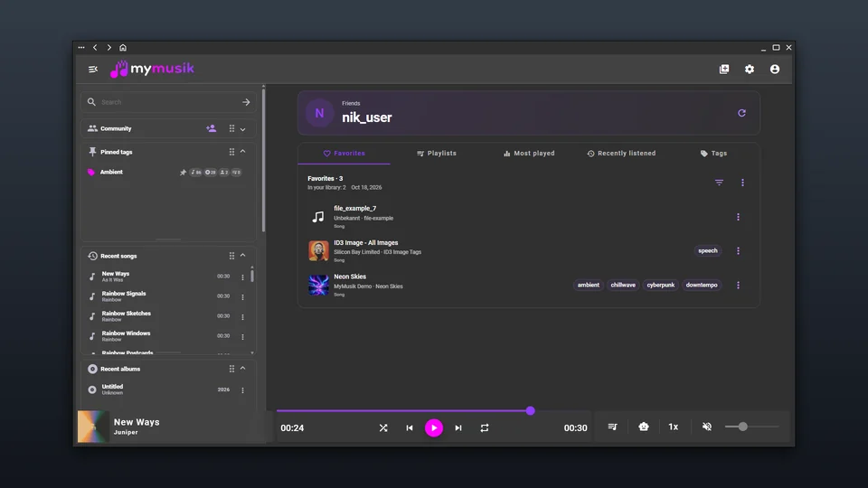Click the New Ways album art thumbnail
The width and height of the screenshot is (868, 488).
click(x=93, y=426)
